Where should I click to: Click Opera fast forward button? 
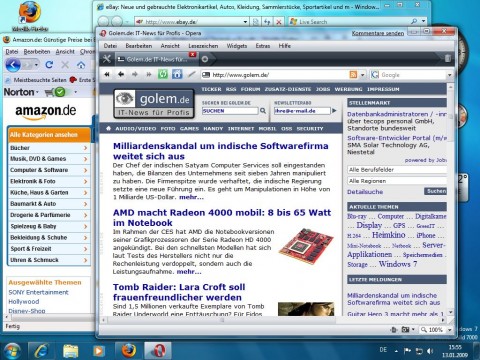click(149, 74)
